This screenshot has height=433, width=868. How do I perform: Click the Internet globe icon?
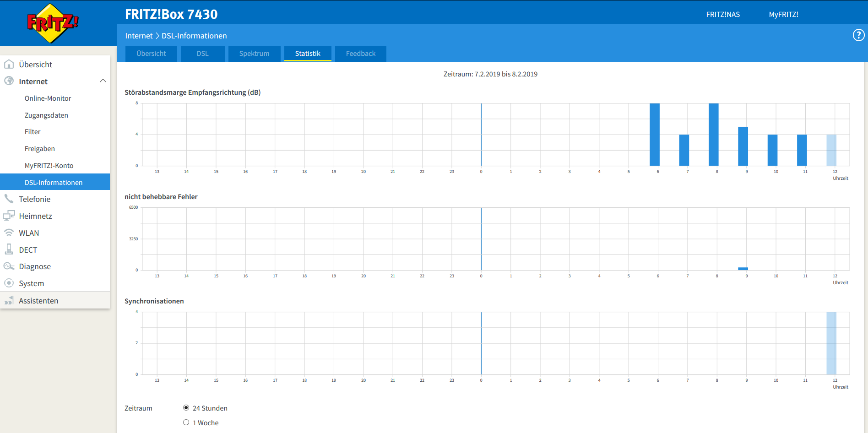coord(9,81)
